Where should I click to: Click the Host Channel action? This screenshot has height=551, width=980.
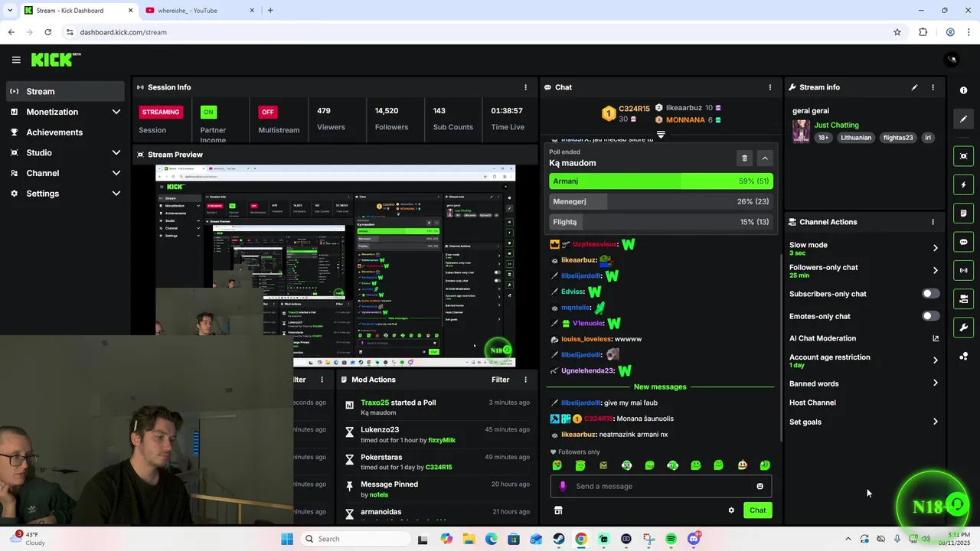(812, 403)
